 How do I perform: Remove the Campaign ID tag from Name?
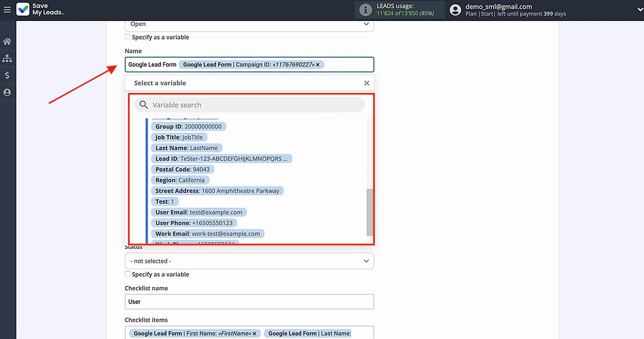318,65
